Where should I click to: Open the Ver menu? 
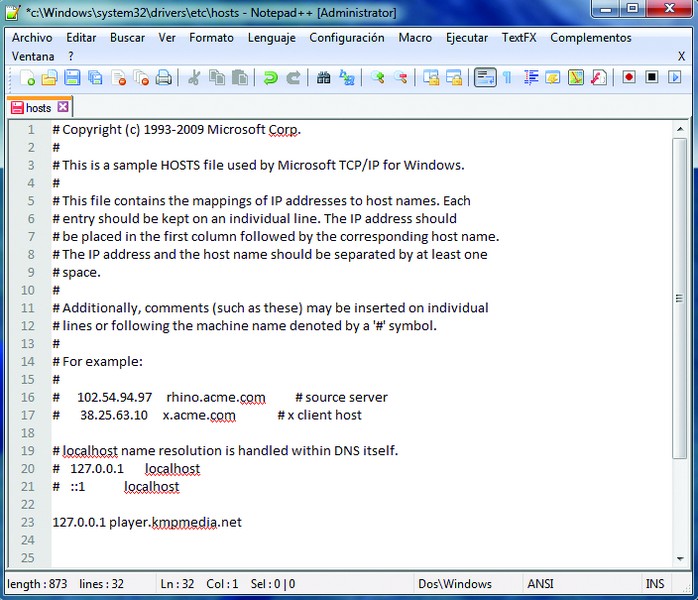pyautogui.click(x=167, y=38)
